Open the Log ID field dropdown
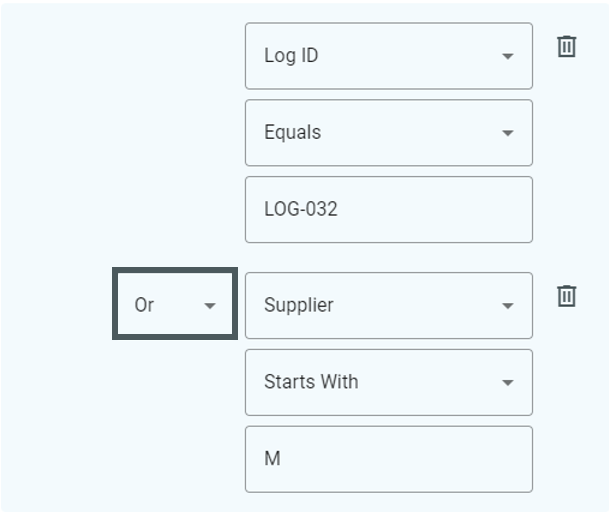This screenshot has width=609, height=512. 389,56
